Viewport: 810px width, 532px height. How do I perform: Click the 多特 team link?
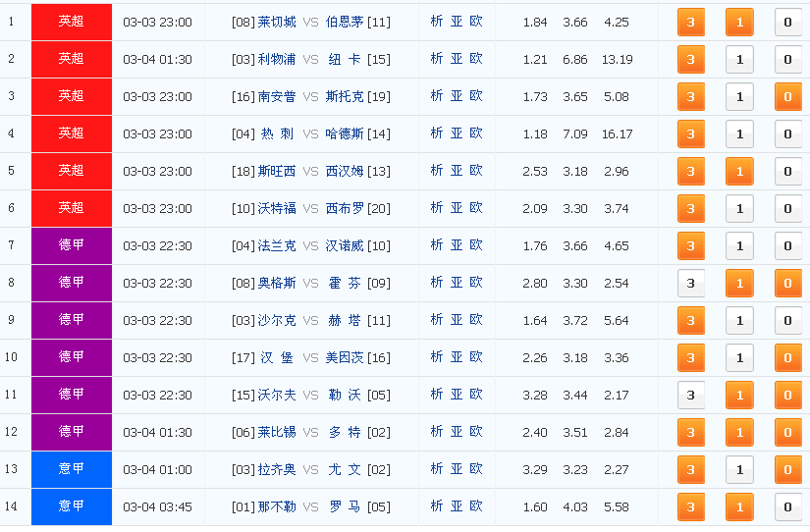(345, 432)
